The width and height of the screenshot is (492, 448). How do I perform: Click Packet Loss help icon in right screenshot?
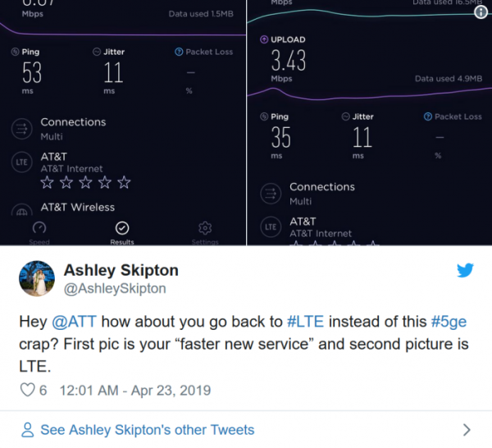[x=428, y=117]
